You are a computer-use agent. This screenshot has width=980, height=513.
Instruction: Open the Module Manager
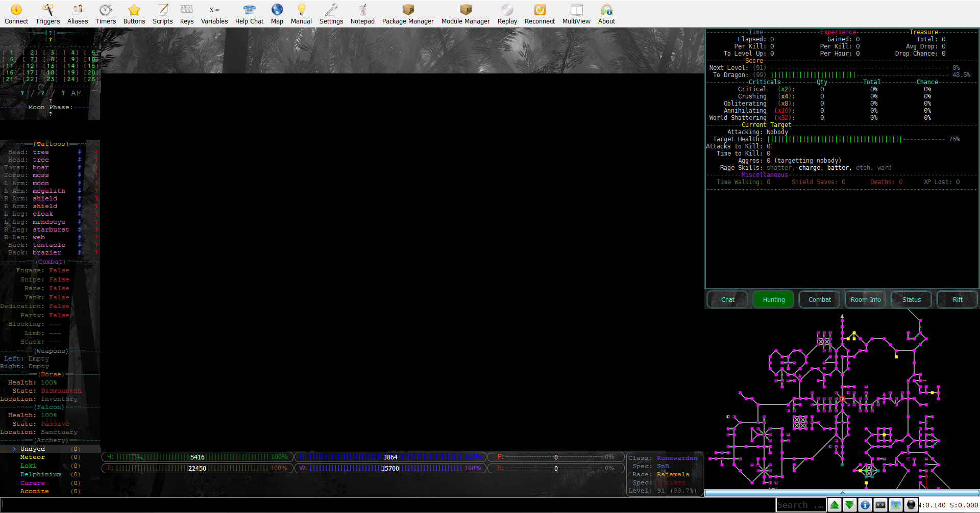[x=465, y=14]
